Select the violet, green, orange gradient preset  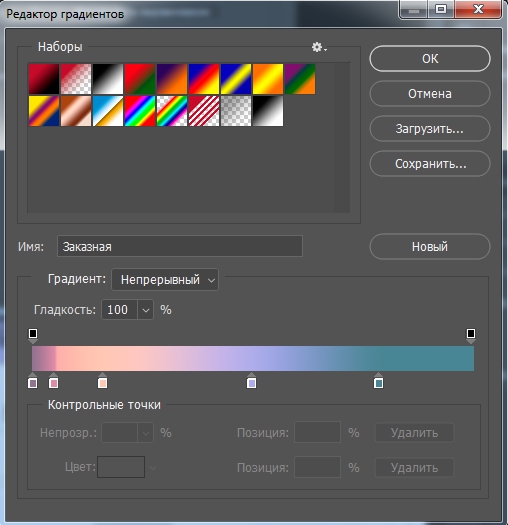click(x=300, y=79)
